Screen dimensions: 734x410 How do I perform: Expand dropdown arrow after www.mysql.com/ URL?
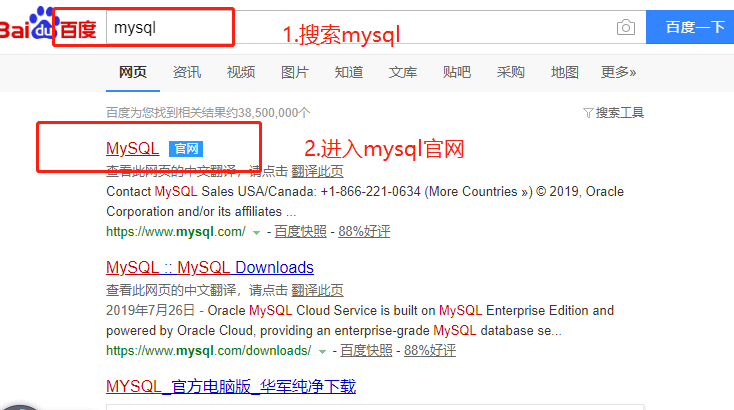click(x=257, y=233)
